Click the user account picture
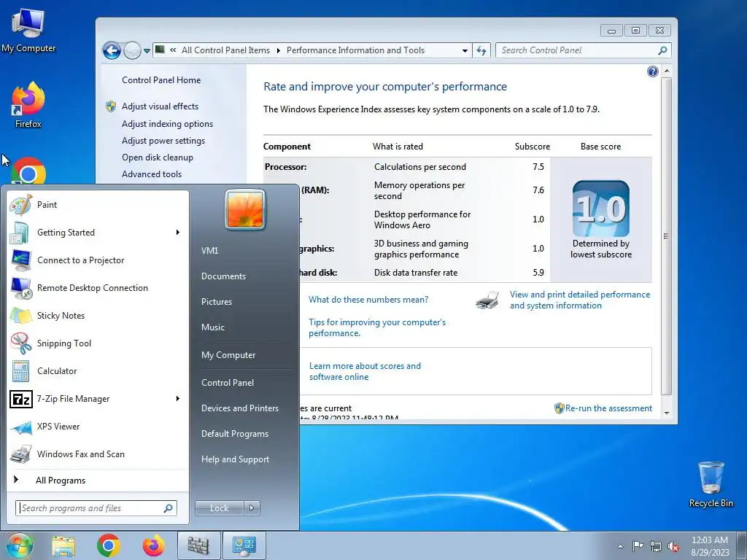 click(x=245, y=209)
